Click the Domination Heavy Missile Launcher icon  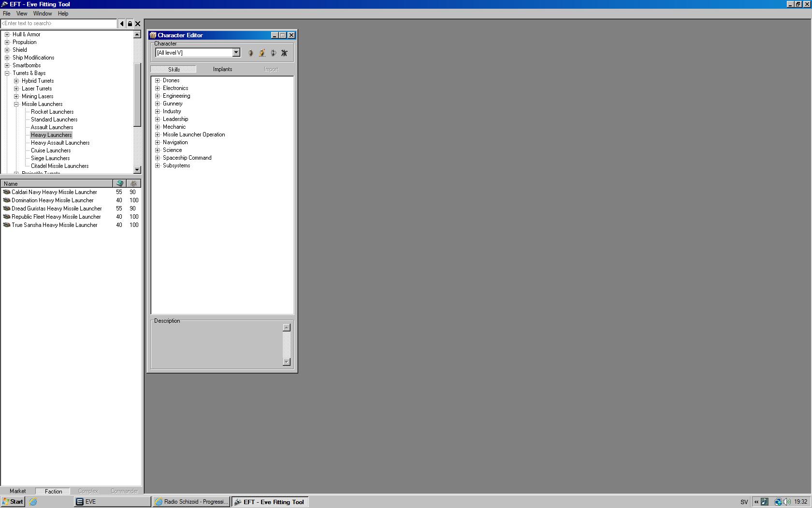click(x=7, y=200)
